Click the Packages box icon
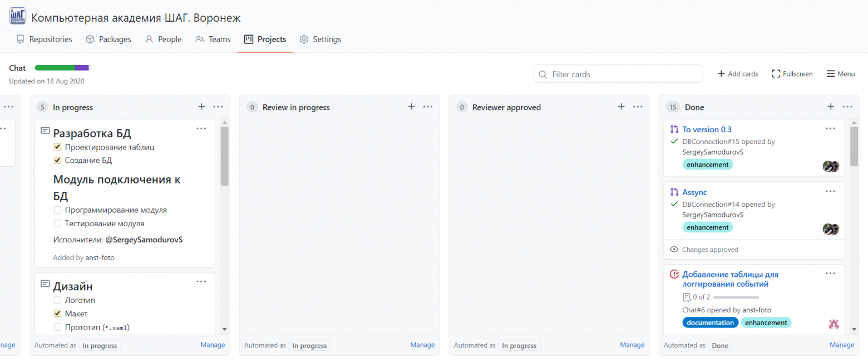This screenshot has height=363, width=868. click(90, 39)
